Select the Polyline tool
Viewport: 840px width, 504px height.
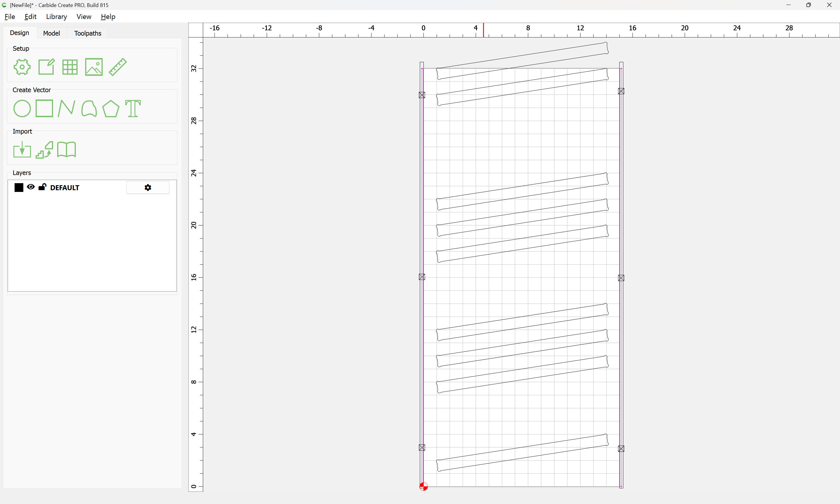click(x=66, y=109)
